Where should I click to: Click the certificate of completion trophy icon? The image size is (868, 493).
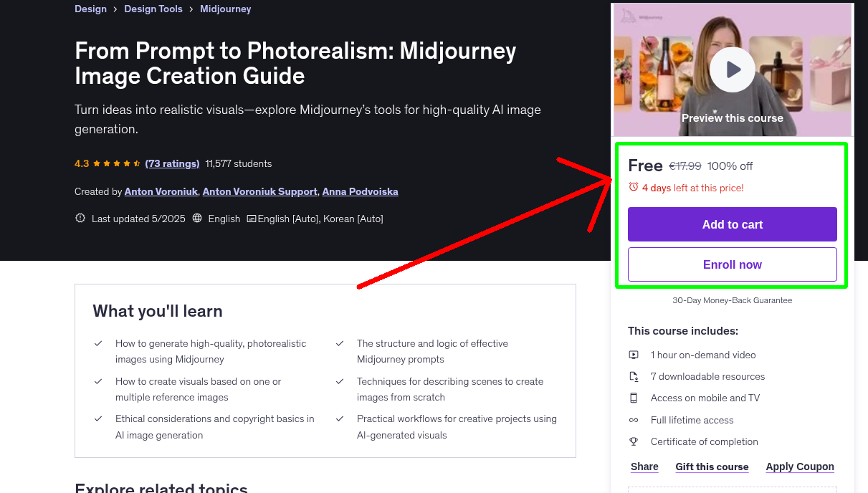[634, 441]
